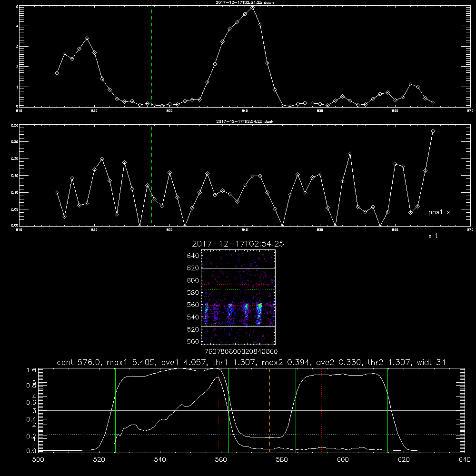The width and height of the screenshot is (476, 476).
Task: Click the right green dashed line in dusk plot
Action: (263, 175)
